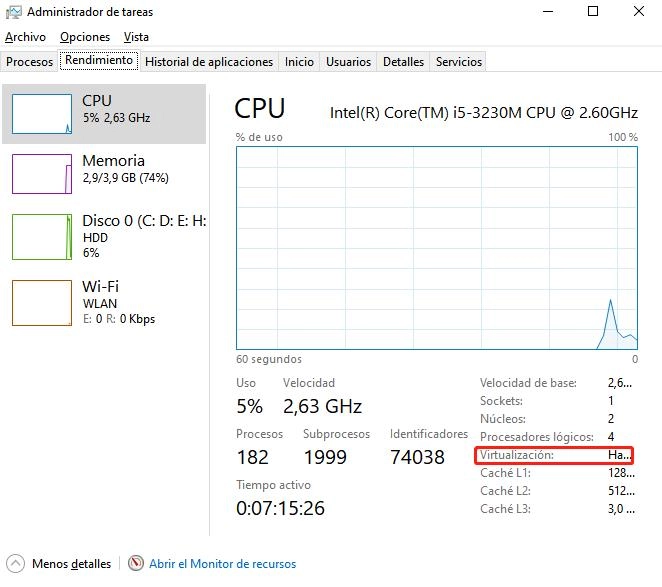Viewport: 662px width, 587px height.
Task: Click the Caché L1 label
Action: 505,473
